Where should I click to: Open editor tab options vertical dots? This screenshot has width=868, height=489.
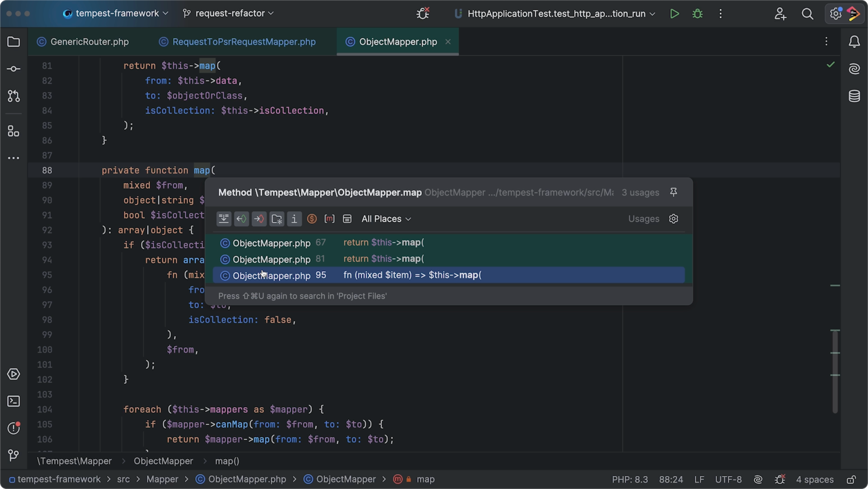pyautogui.click(x=826, y=41)
